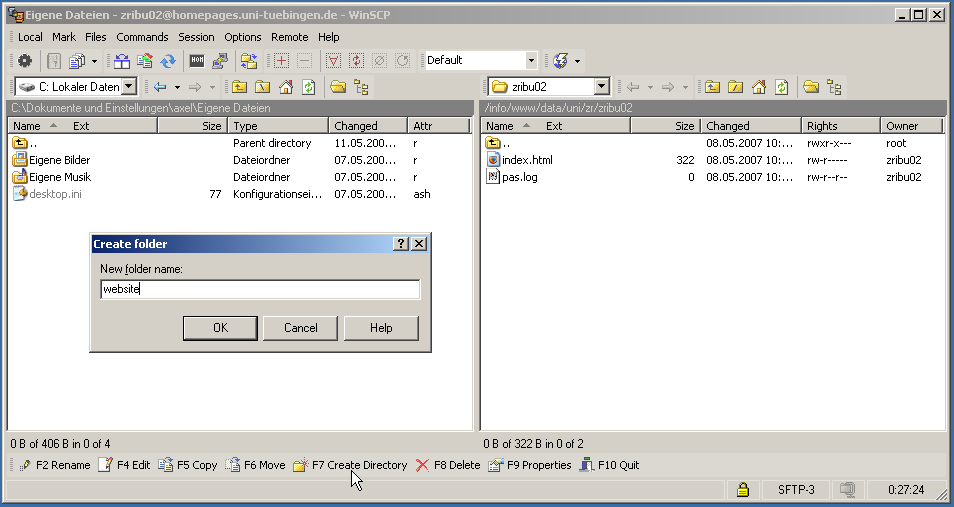Screen dimensions: 954x507
Task: Open the Local menu
Action: [30, 37]
